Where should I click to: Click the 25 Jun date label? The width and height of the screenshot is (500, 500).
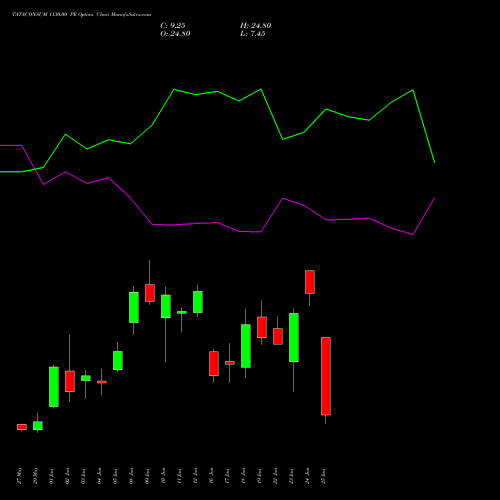[323, 476]
